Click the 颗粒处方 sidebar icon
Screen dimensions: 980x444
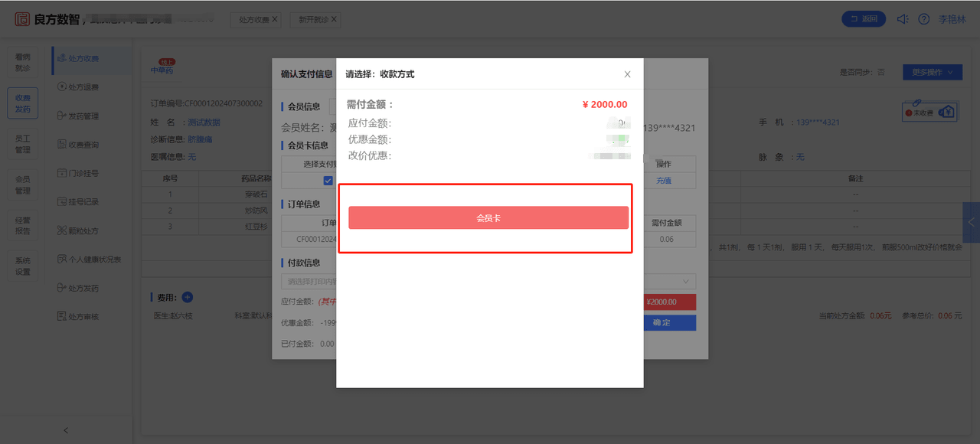pos(62,230)
